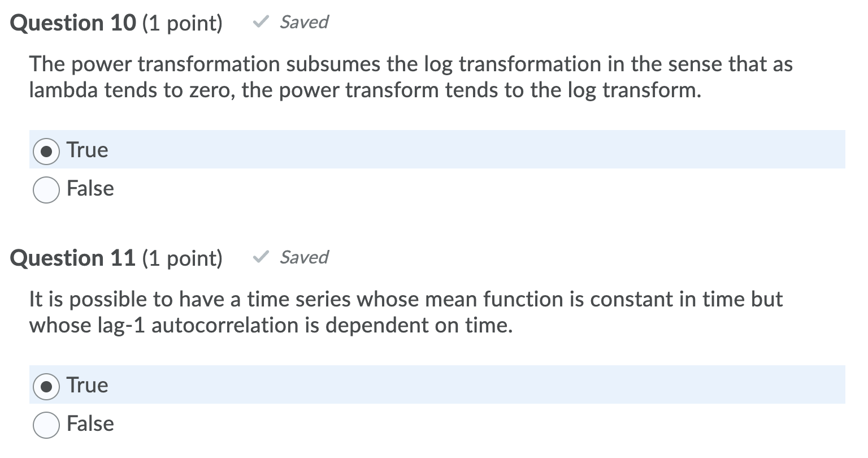This screenshot has height=458, width=868.
Task: Click the Saved text next to Question 10
Action: (303, 23)
